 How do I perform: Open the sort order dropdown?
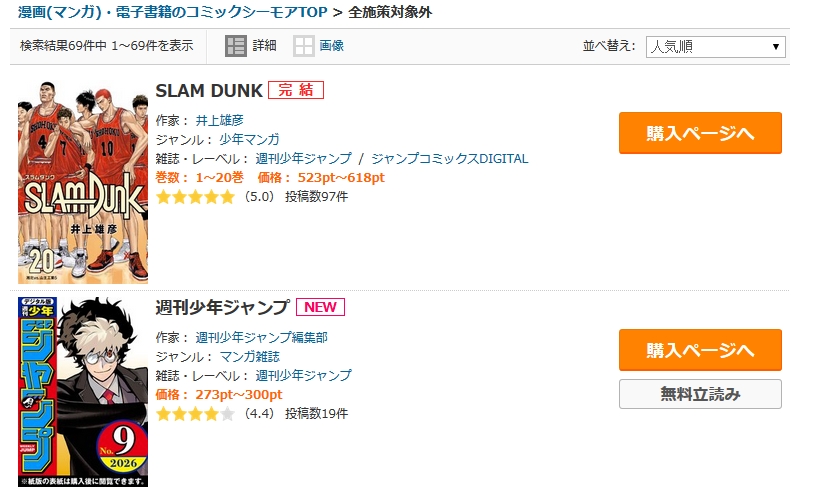(x=715, y=47)
